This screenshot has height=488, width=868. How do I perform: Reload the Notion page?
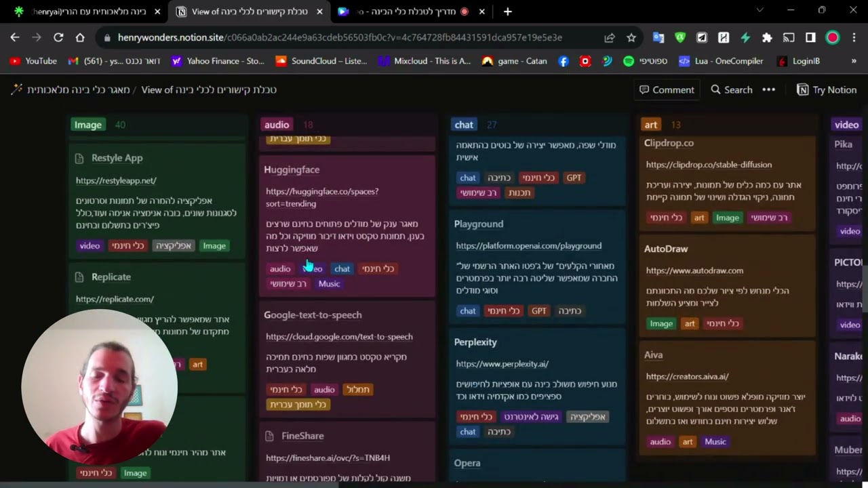(x=58, y=37)
